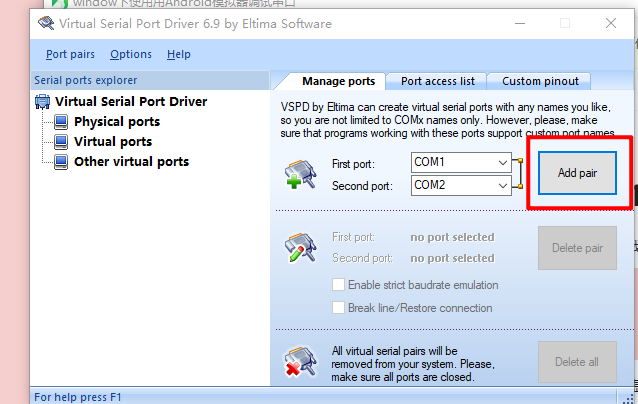
Task: Select Other virtual ports tree item
Action: click(x=131, y=162)
